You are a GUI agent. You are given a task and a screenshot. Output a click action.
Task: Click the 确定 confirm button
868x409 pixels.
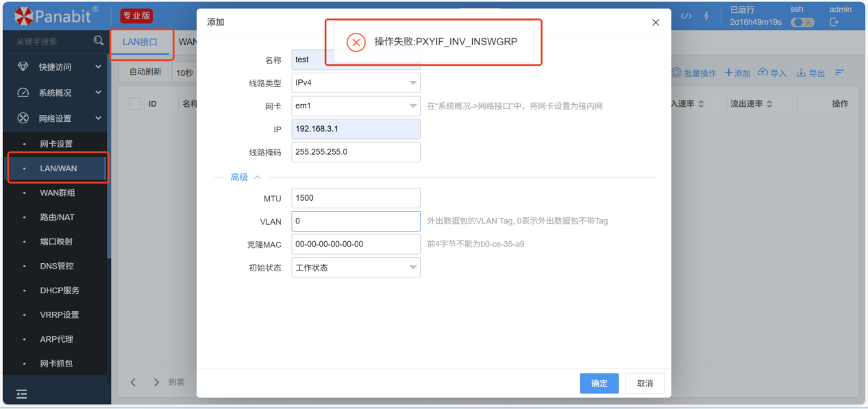599,383
